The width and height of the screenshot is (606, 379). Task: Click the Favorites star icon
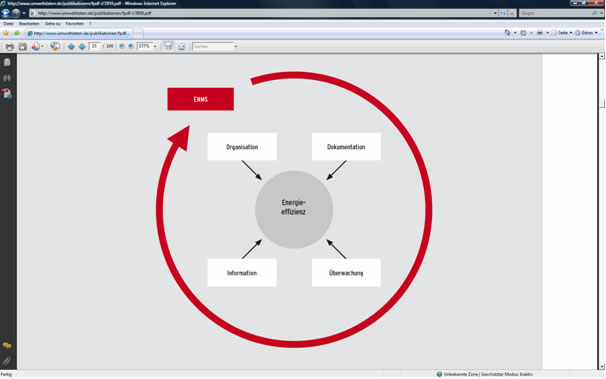click(6, 33)
